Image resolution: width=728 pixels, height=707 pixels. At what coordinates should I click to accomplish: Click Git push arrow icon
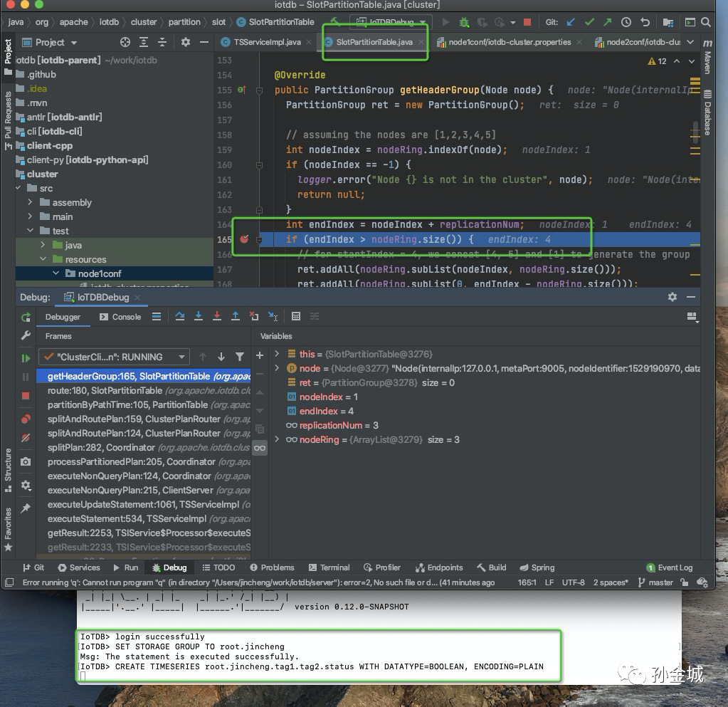click(607, 22)
